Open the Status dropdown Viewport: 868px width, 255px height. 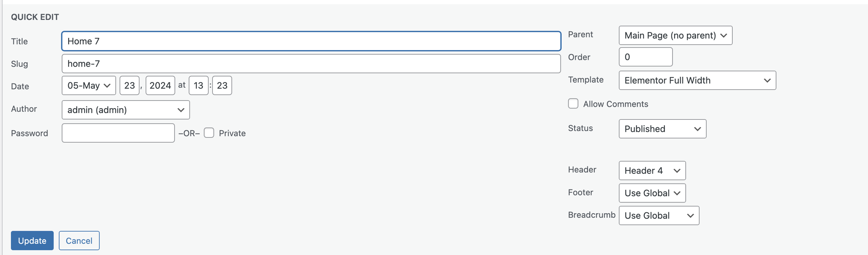(662, 129)
